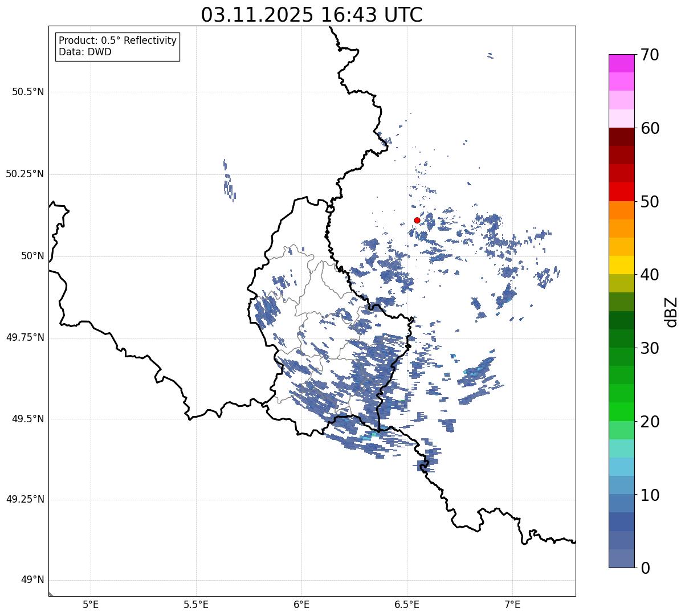Click the 5°E longitude label

click(x=91, y=604)
